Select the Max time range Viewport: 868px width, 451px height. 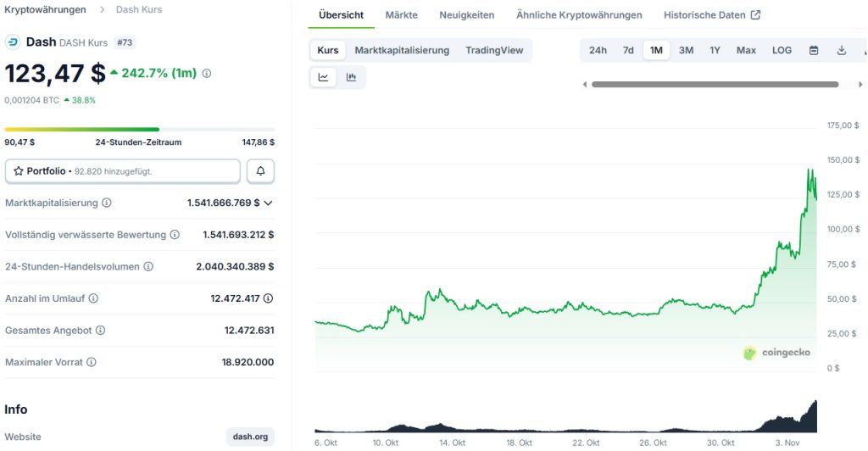[x=746, y=50]
